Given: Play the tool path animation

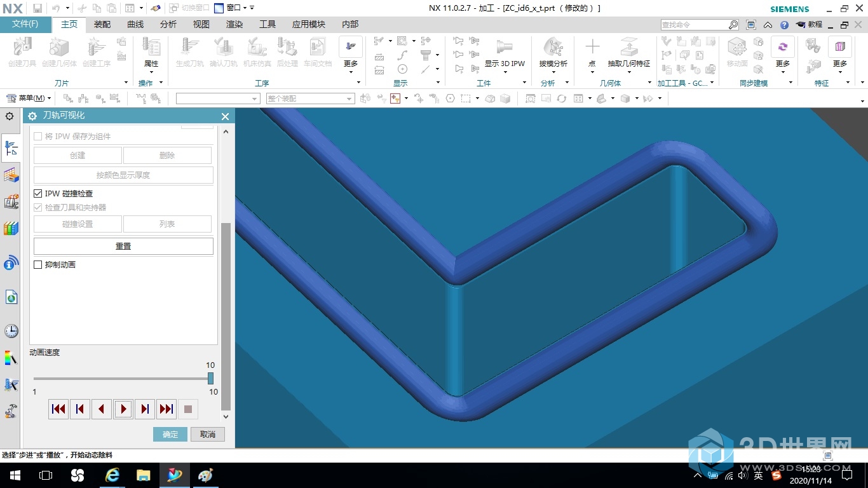Looking at the screenshot, I should [x=123, y=409].
